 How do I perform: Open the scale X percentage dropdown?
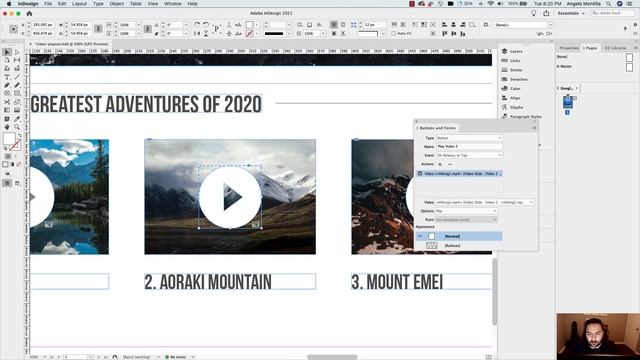138,25
